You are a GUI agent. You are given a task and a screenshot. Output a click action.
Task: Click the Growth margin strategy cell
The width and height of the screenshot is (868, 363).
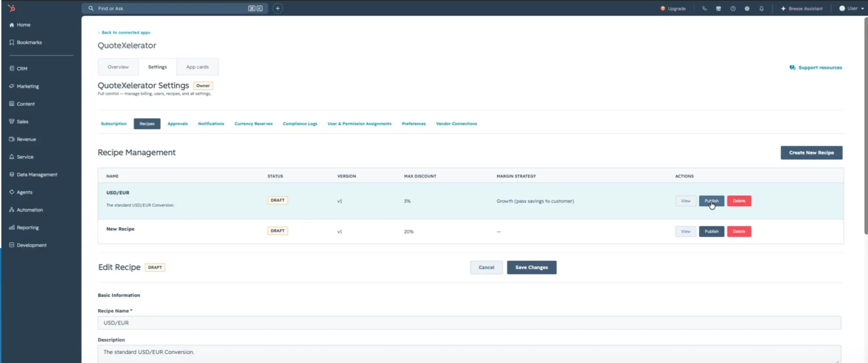[x=535, y=201]
